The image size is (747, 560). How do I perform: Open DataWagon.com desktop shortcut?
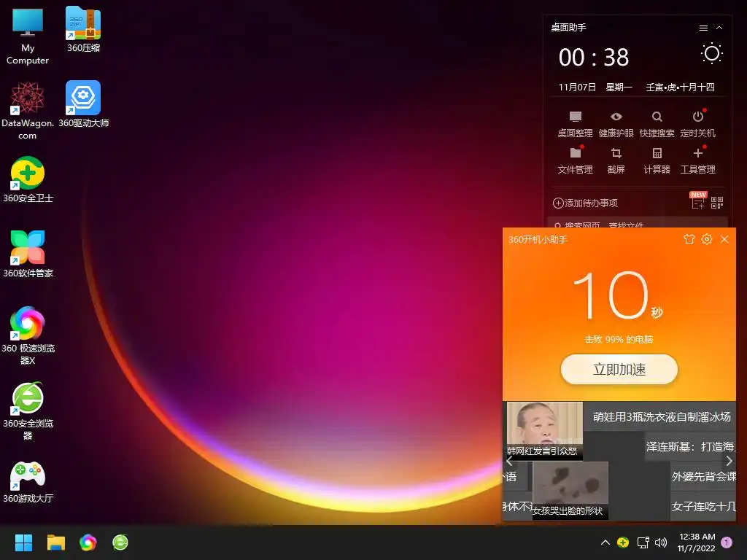click(x=28, y=111)
